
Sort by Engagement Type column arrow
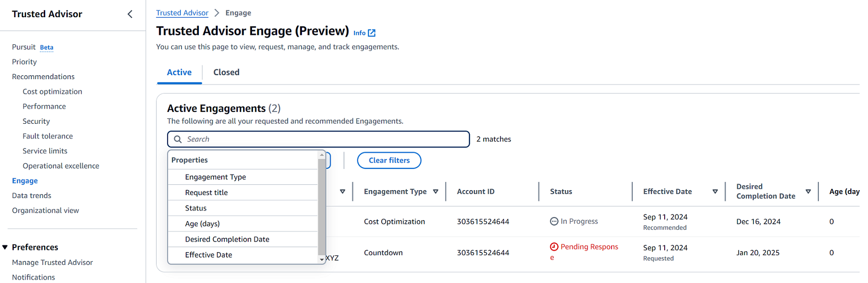point(436,192)
